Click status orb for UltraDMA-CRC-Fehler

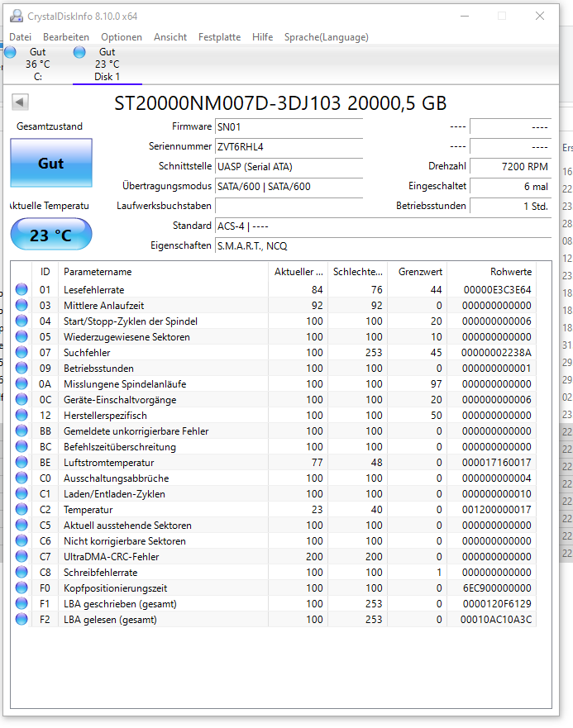coord(21,556)
